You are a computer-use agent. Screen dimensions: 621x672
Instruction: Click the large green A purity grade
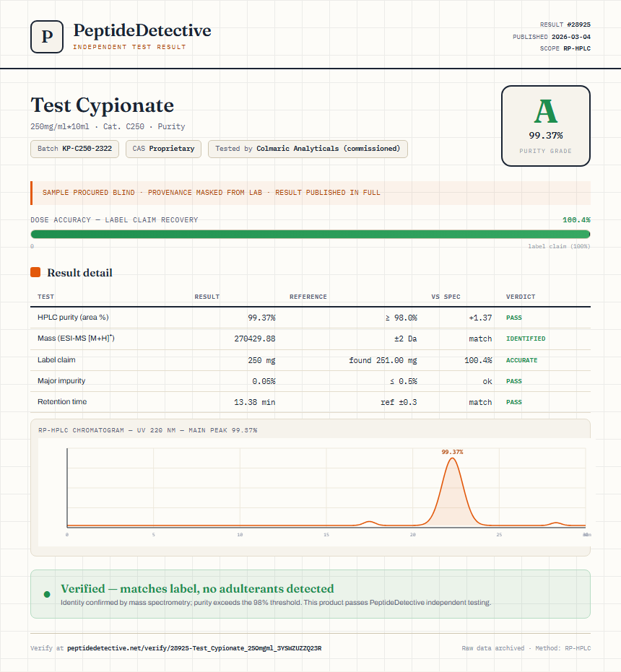pyautogui.click(x=545, y=111)
